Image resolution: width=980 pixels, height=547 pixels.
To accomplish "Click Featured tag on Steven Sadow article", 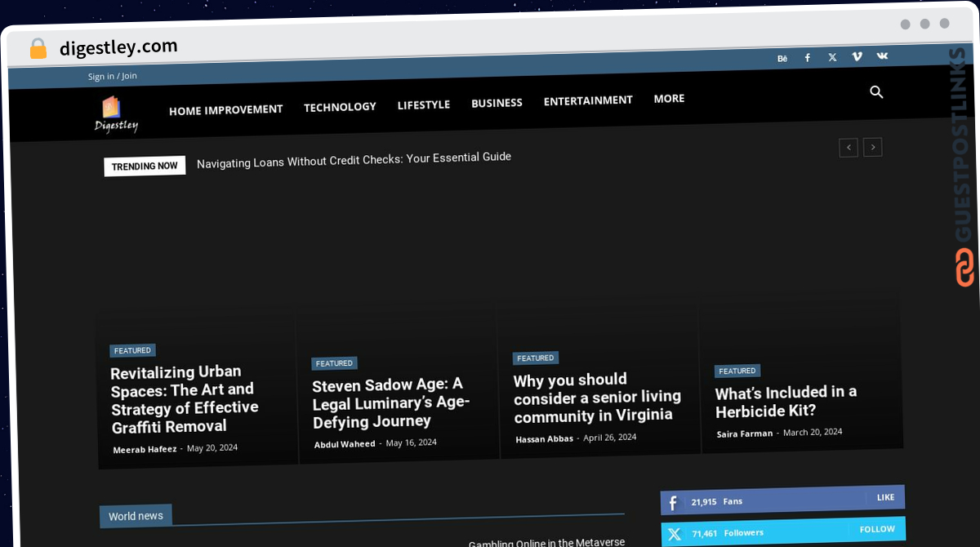I will click(334, 363).
